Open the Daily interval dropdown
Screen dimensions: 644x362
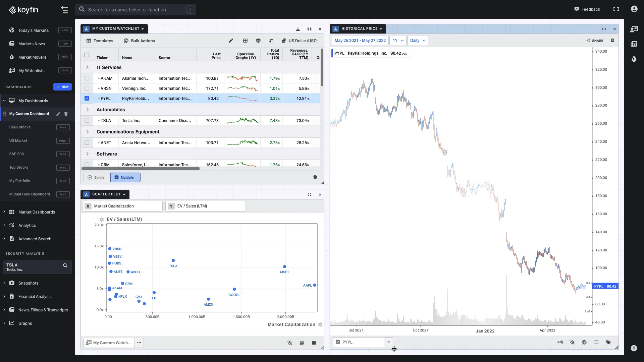(418, 41)
